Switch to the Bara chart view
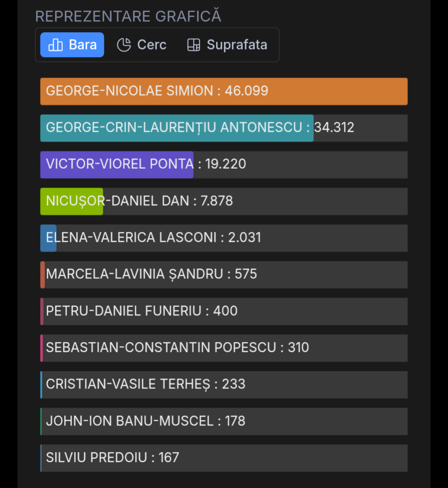 pos(72,45)
